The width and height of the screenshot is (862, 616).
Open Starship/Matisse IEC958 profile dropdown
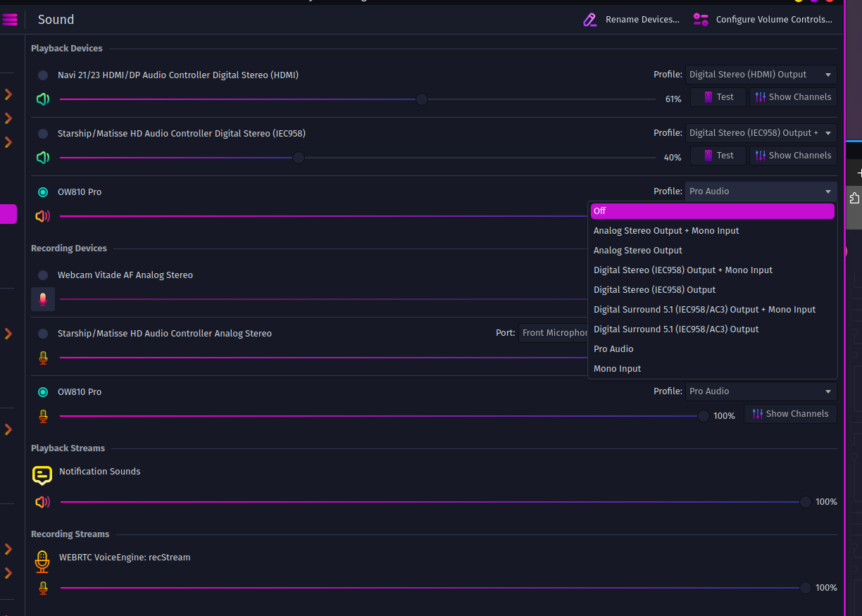click(761, 133)
